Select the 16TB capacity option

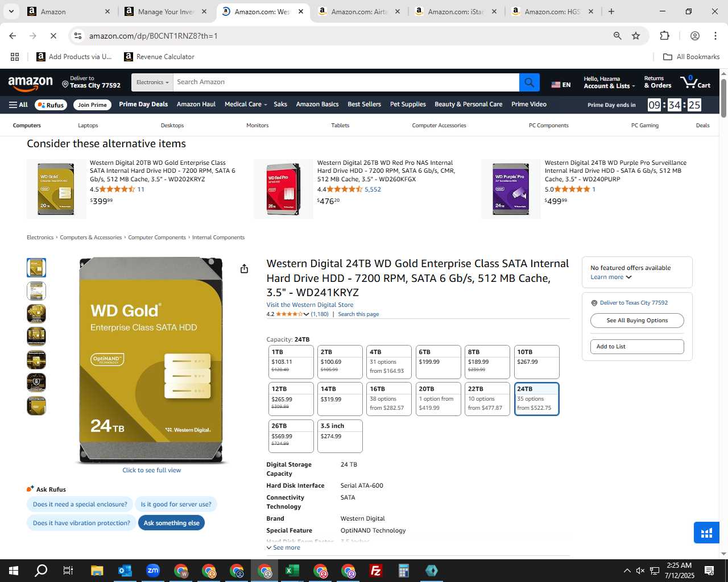click(x=389, y=398)
